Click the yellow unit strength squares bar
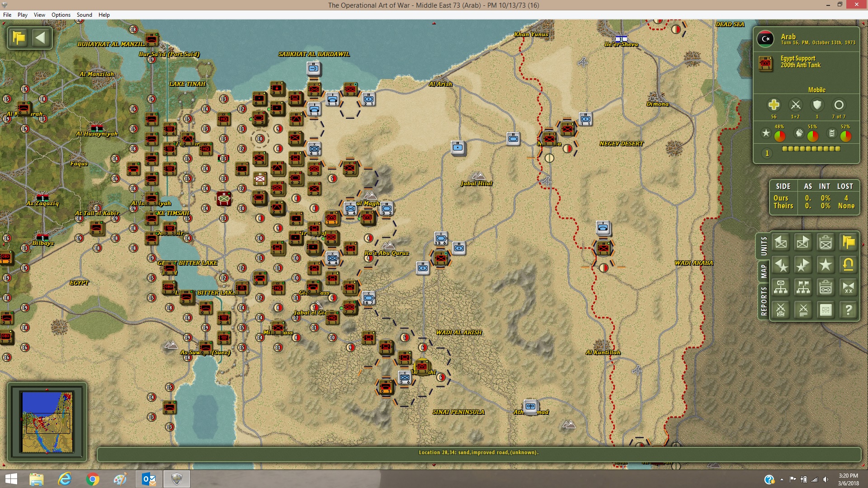The height and width of the screenshot is (488, 868). pos(811,149)
